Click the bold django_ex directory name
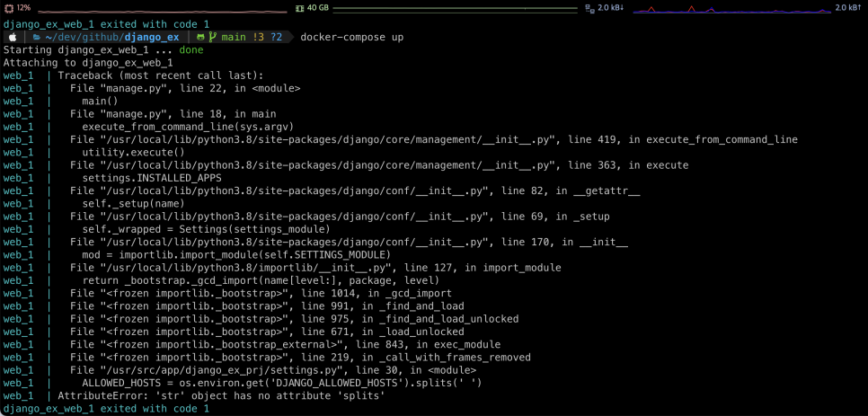Image resolution: width=868 pixels, height=416 pixels. pos(152,37)
